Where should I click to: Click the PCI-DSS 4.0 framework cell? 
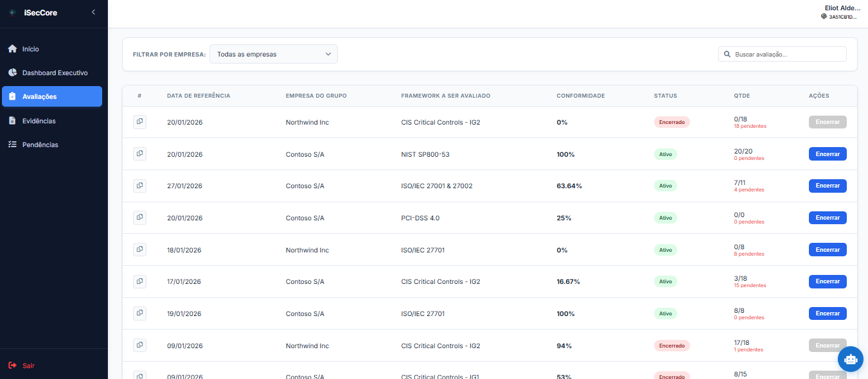[x=420, y=218]
